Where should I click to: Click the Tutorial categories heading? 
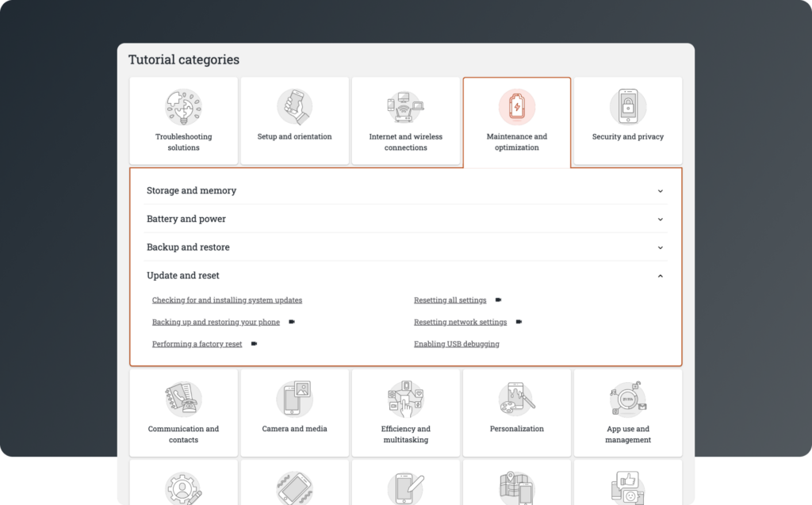tap(184, 59)
